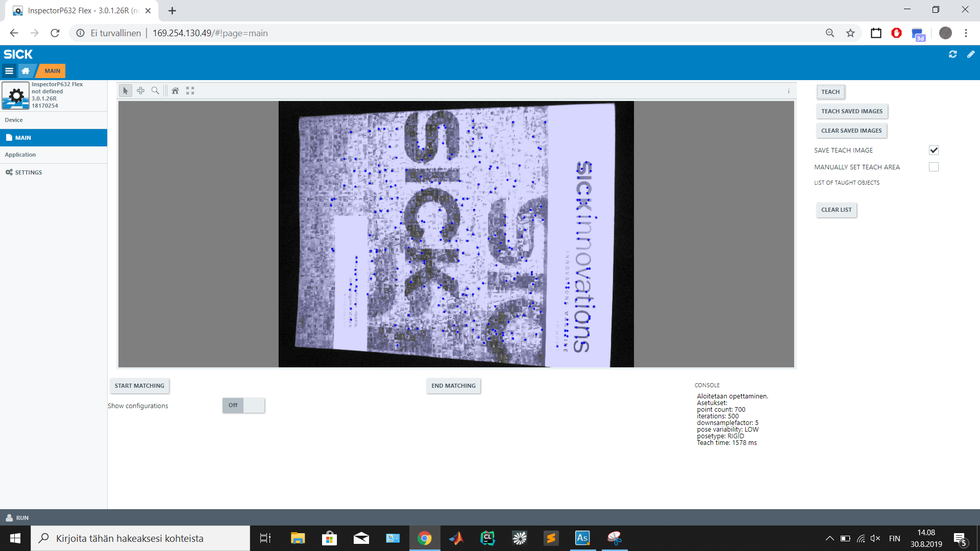The height and width of the screenshot is (551, 980).
Task: Select the pan/move tool icon
Action: [x=140, y=91]
